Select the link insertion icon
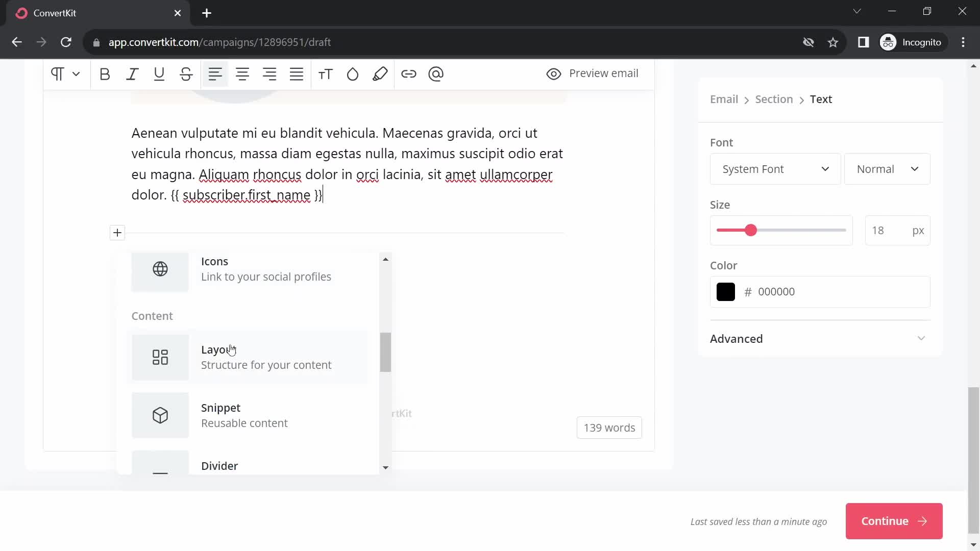Viewport: 980px width, 551px height. (409, 74)
